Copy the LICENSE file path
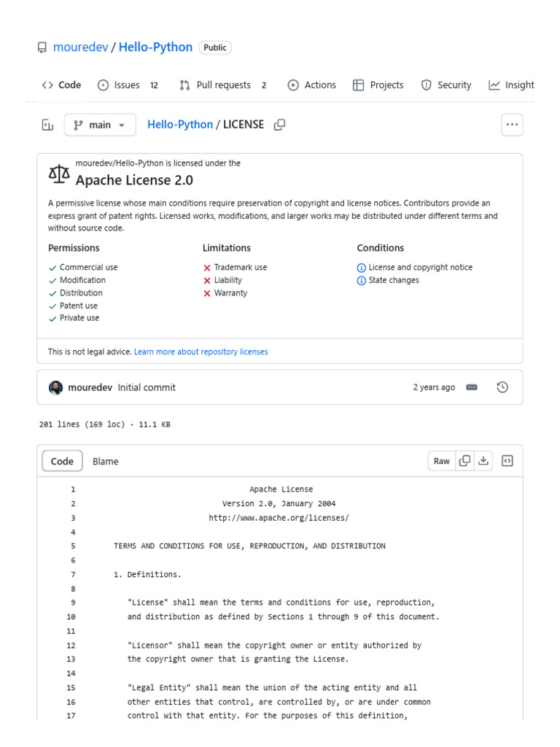Image resolution: width=560 pixels, height=747 pixels. pyautogui.click(x=279, y=125)
